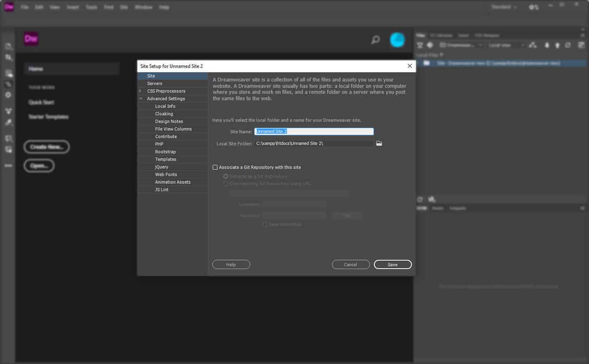Open folder browser for Local Site Folder

[379, 143]
